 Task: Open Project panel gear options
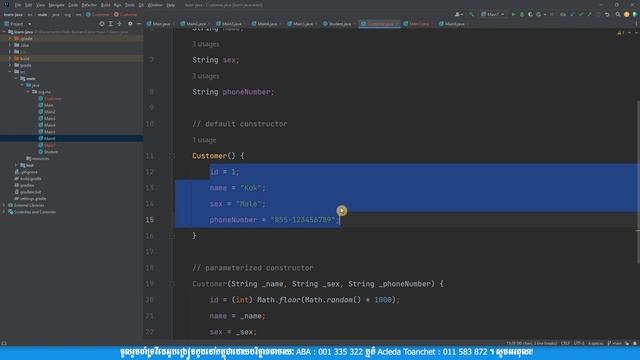tap(130, 24)
